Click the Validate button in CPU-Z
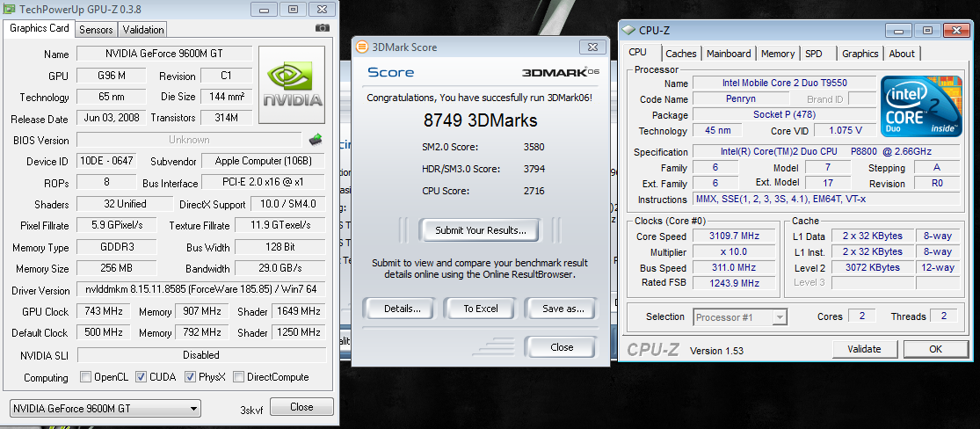Screen dimensions: 980x429 click(864, 349)
